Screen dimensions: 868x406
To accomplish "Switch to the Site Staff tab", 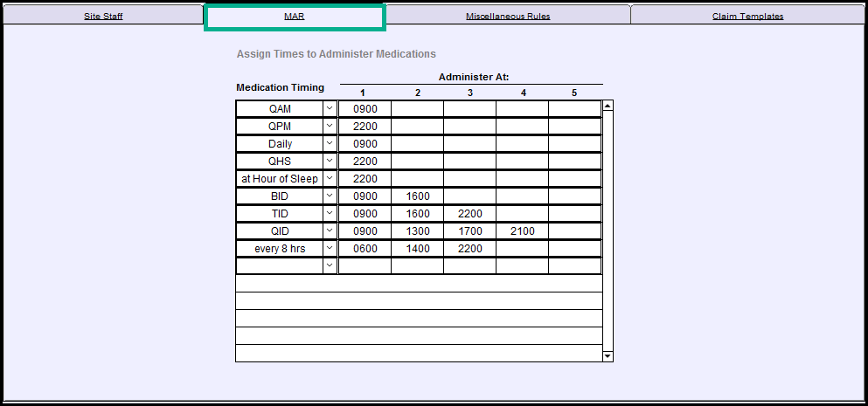I will pos(103,16).
